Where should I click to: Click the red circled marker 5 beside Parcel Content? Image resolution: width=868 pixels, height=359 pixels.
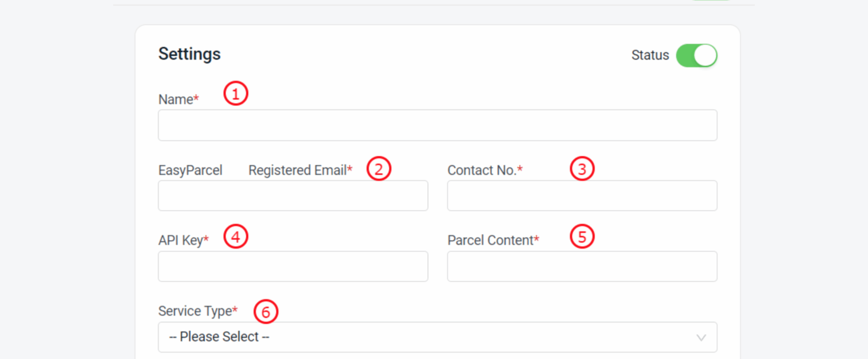[x=583, y=237]
